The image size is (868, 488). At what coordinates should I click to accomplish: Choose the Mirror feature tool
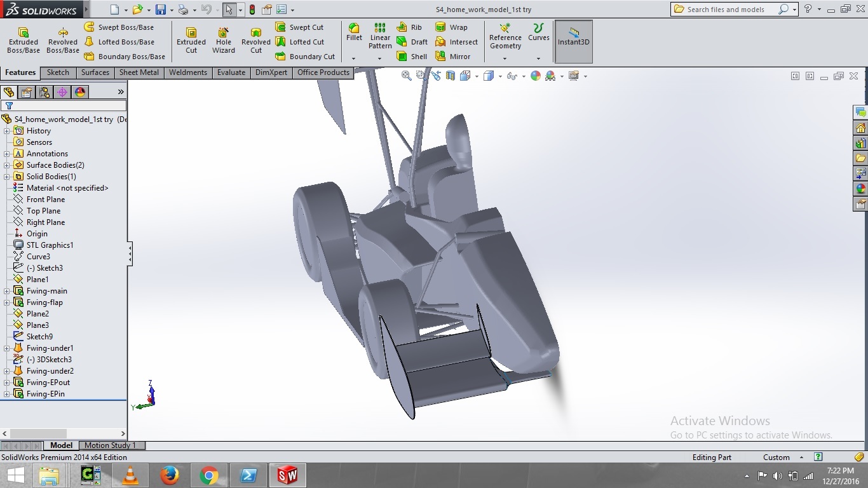pyautogui.click(x=453, y=57)
